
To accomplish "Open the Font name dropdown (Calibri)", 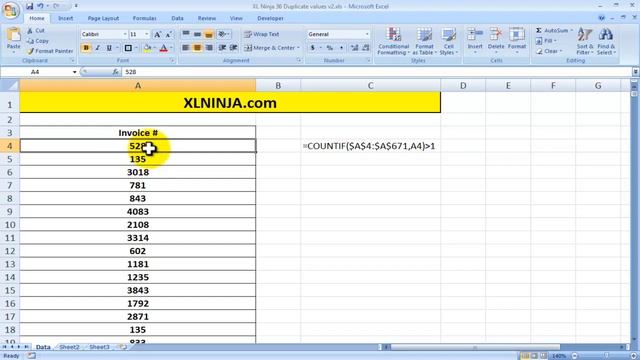I will (x=124, y=34).
